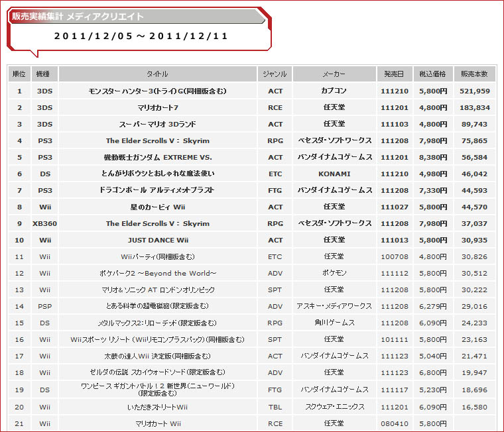Click the RCE genre for マリオカート7
This screenshot has width=504, height=432.
pyautogui.click(x=275, y=107)
